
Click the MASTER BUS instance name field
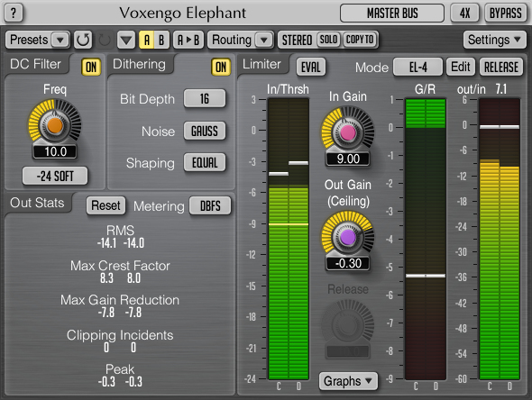pos(392,14)
